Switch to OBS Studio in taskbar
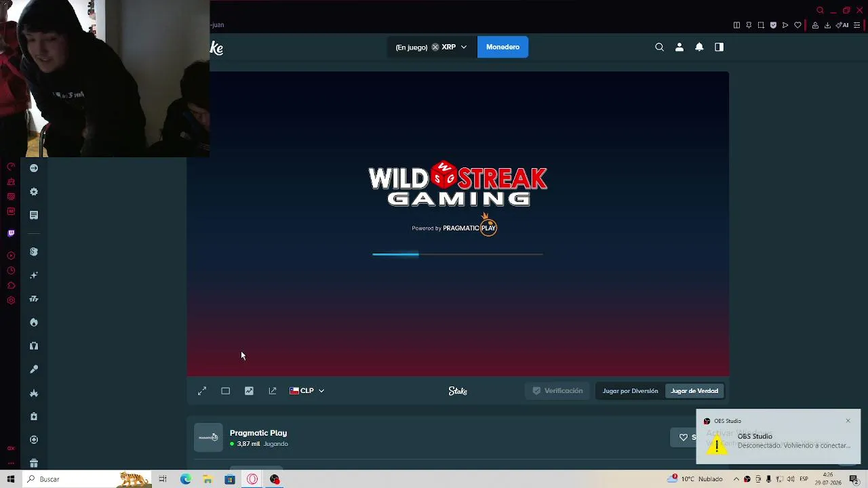 pyautogui.click(x=275, y=479)
